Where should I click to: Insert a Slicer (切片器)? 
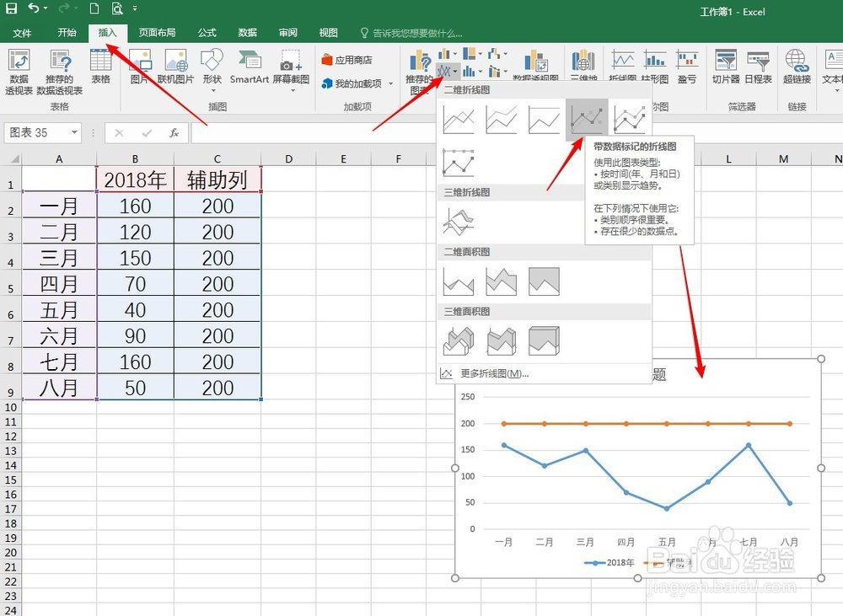[x=726, y=67]
